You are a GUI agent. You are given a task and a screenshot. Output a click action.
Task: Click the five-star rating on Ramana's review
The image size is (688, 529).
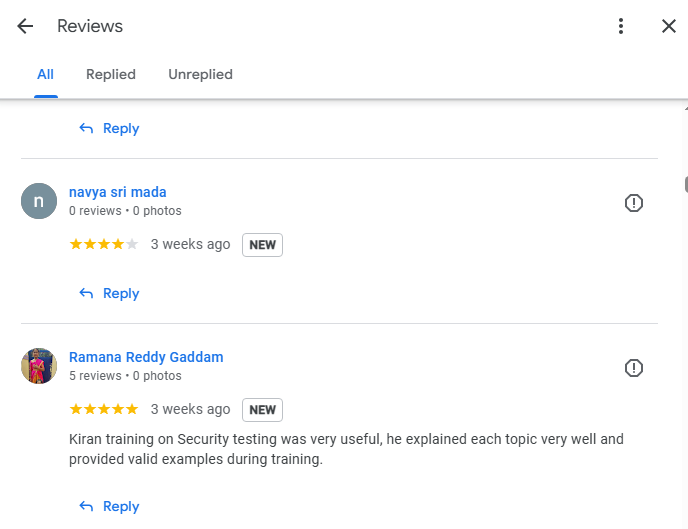pos(104,409)
